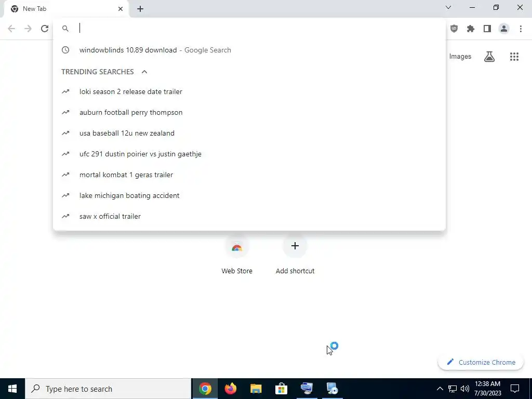Close the New Tab tab
The height and width of the screenshot is (399, 532).
121,9
